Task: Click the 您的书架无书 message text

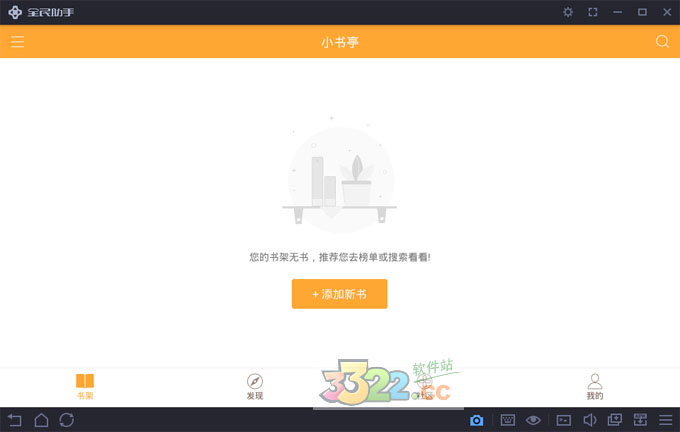Action: [x=340, y=257]
